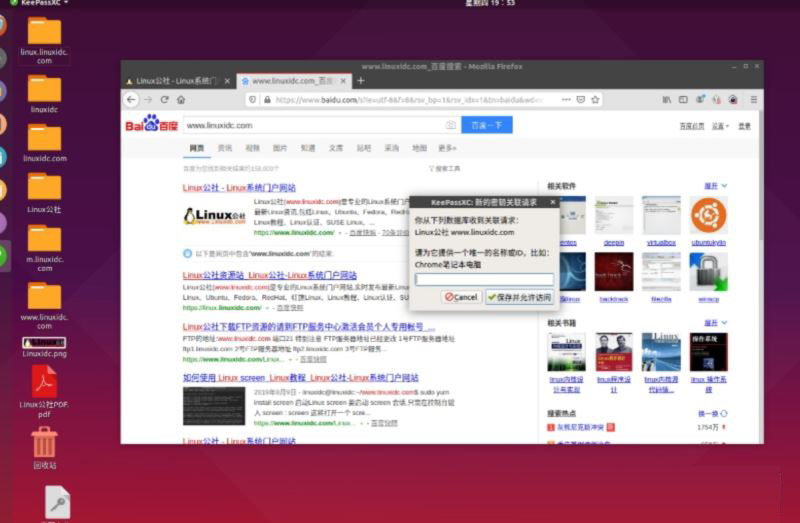Close the www.linuxidc.com_百度 tab
Image resolution: width=800 pixels, height=523 pixels.
click(343, 81)
